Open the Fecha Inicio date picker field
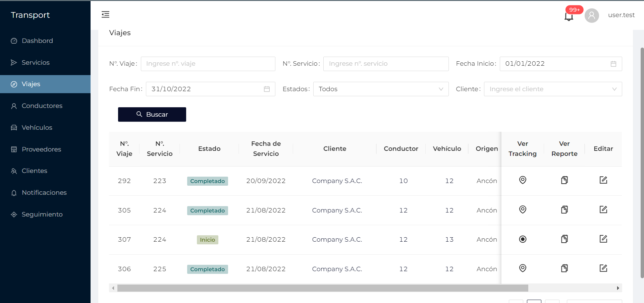This screenshot has height=303, width=644. (561, 64)
